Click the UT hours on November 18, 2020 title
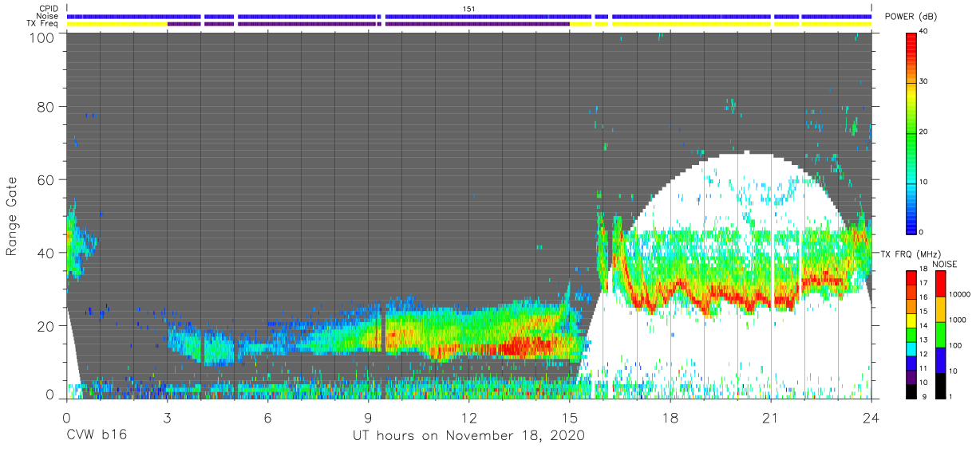The width and height of the screenshot is (980, 452). [469, 435]
